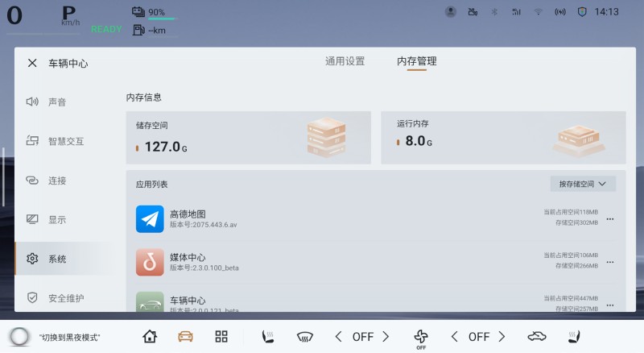Tap the Bluetooth status icon
The height and width of the screenshot is (353, 644).
coord(494,12)
